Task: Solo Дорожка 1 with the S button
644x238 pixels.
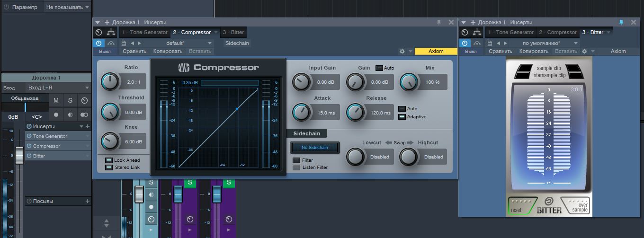Action: click(x=70, y=100)
